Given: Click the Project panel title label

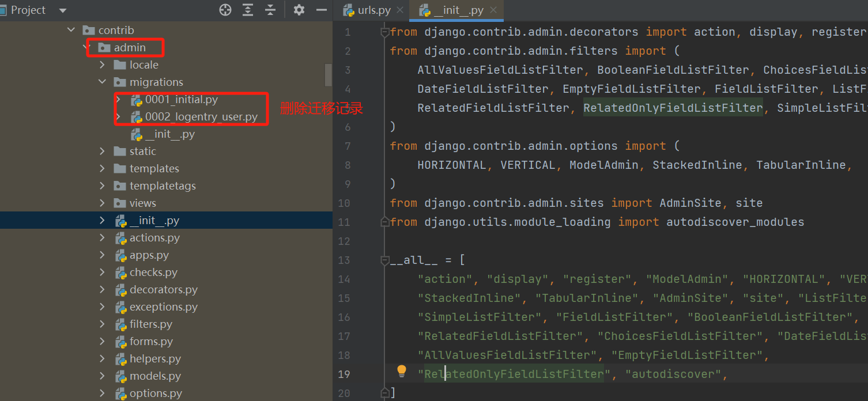Looking at the screenshot, I should [x=28, y=10].
